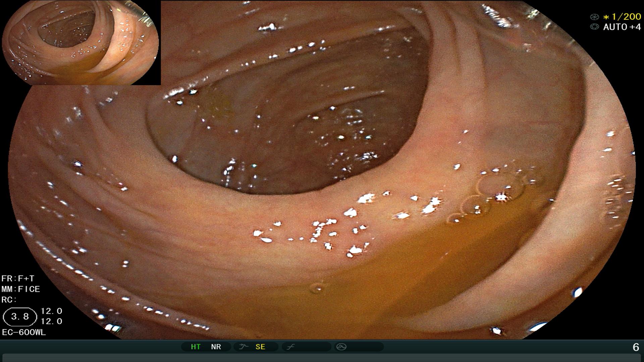This screenshot has width=644, height=362.
Task: Click the lower 12.0 value
Action: (51, 321)
